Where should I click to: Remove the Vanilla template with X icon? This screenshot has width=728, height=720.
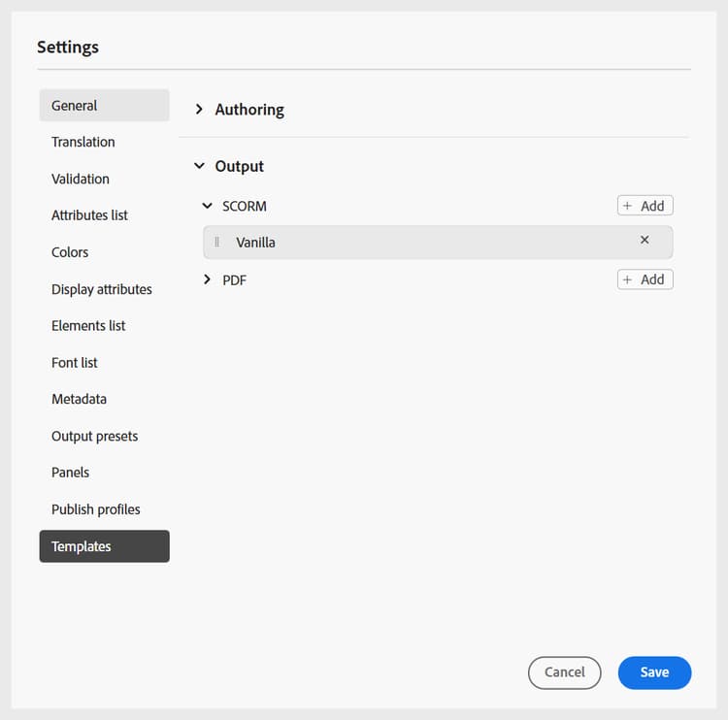tap(645, 240)
